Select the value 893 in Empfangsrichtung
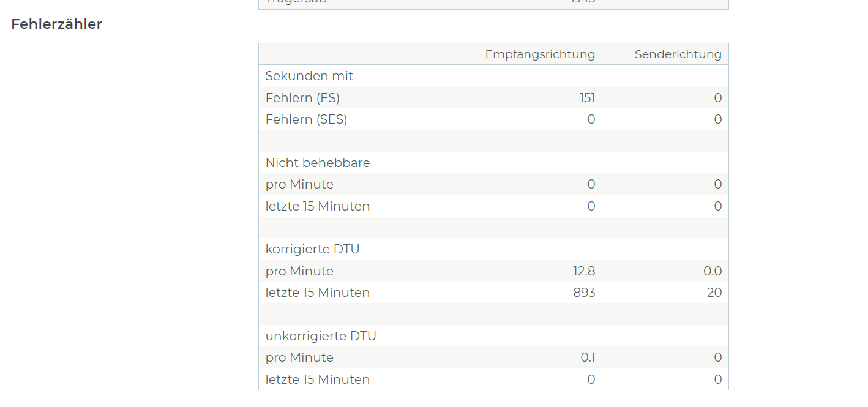Viewport: 868px width, 407px height. (x=584, y=293)
